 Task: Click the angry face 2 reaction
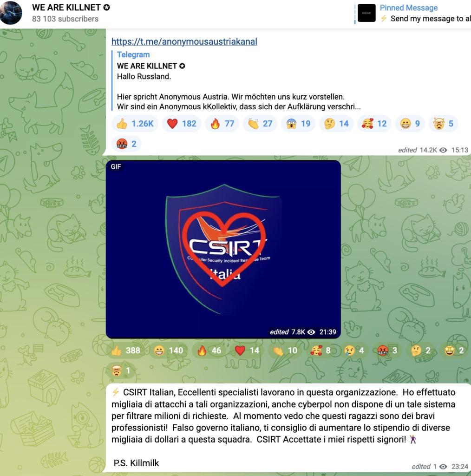(x=126, y=144)
